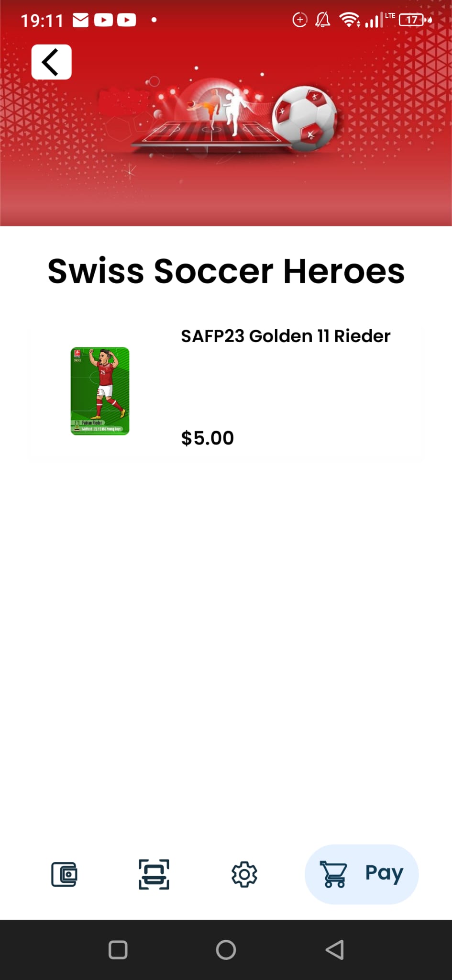Image resolution: width=452 pixels, height=980 pixels.
Task: Tap the soccer ball banner image
Action: click(305, 118)
